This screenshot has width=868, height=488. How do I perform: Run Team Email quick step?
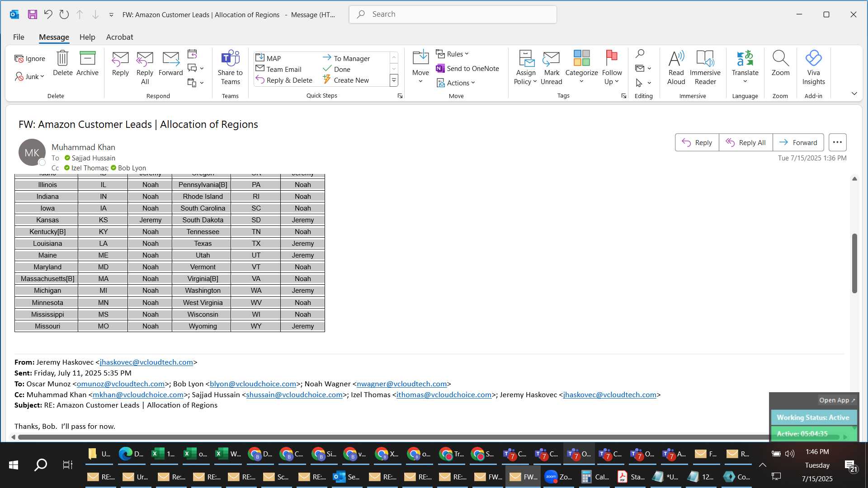pos(278,69)
